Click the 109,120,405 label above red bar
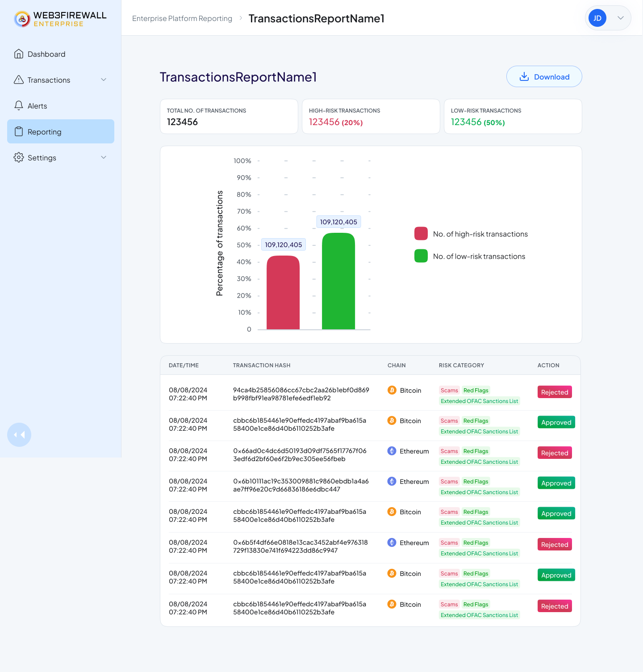 284,244
